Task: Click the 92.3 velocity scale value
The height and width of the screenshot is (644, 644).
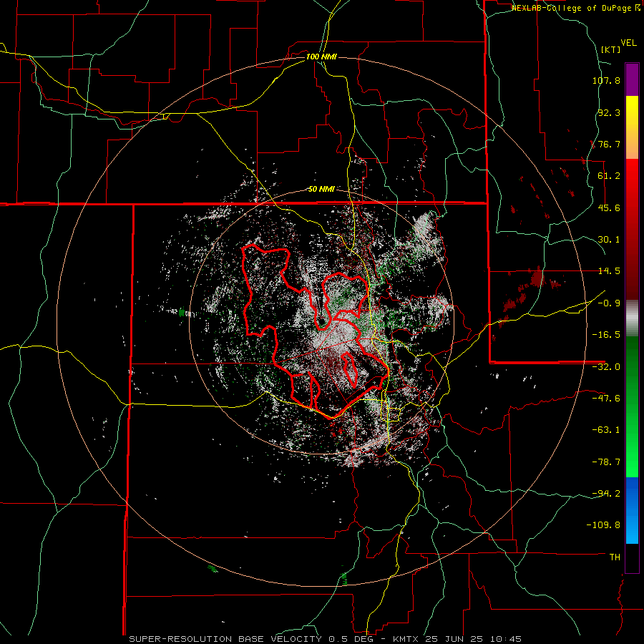Action: click(609, 112)
